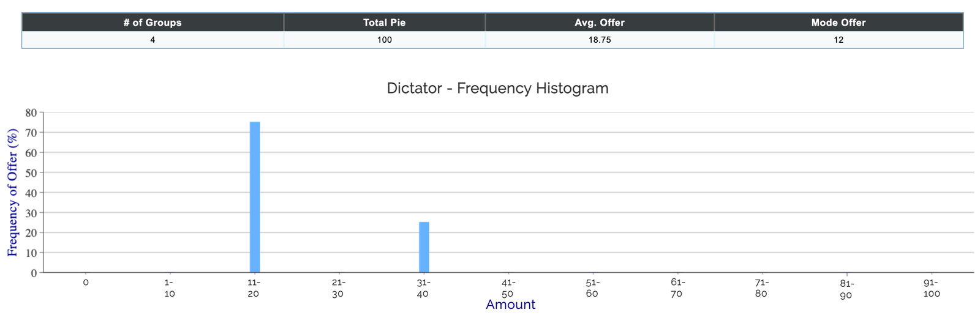Click the 'Dictator - Frequency Histogram' chart title
980x315 pixels.
[x=498, y=88]
